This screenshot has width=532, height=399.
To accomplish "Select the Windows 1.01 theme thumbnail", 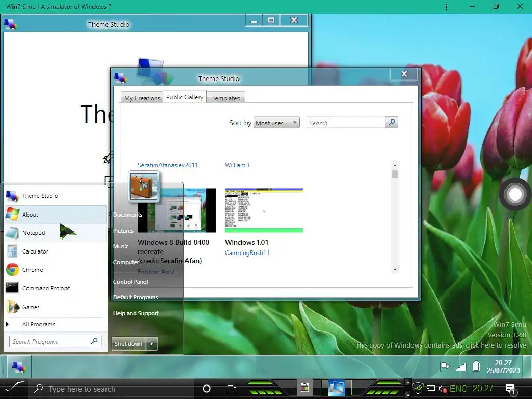I will click(x=263, y=210).
